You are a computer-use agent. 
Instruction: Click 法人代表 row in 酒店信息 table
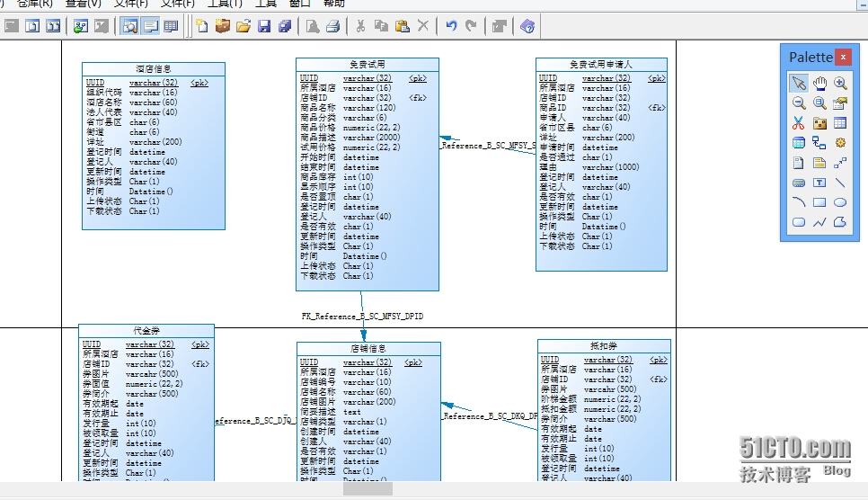(154, 112)
